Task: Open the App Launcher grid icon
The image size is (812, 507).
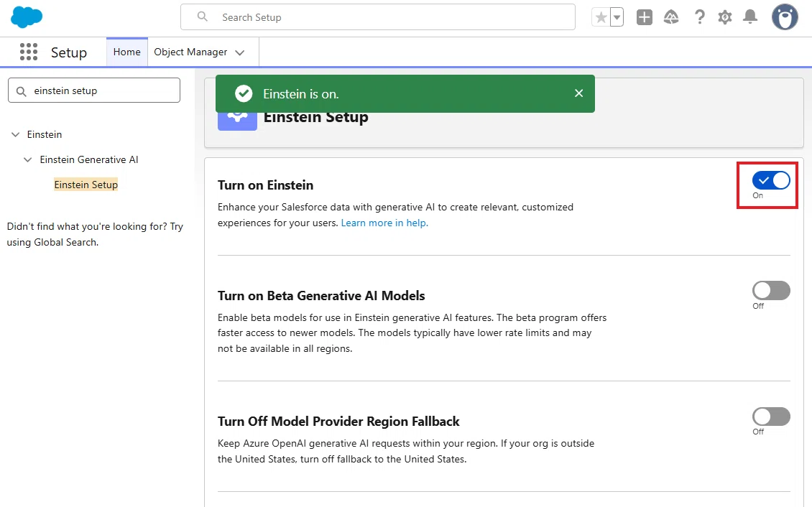Action: (x=29, y=52)
